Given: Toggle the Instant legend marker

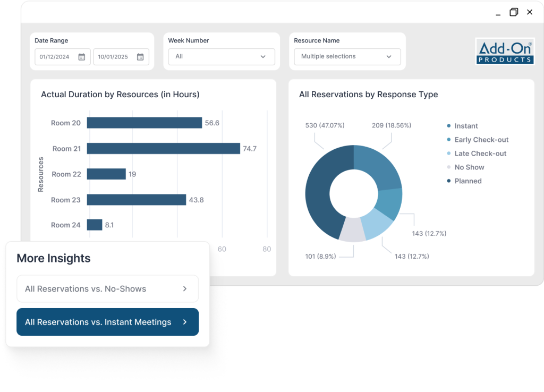Looking at the screenshot, I should [x=449, y=126].
